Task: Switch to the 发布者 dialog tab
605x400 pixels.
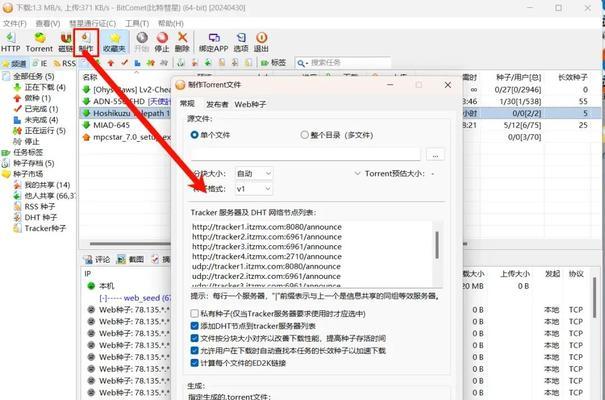Action: 217,104
